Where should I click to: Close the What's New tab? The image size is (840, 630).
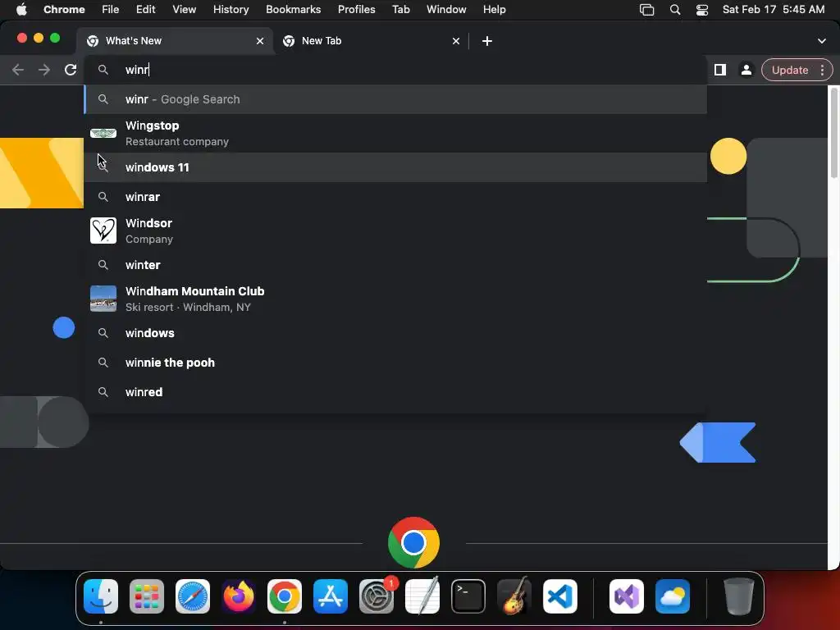(260, 41)
